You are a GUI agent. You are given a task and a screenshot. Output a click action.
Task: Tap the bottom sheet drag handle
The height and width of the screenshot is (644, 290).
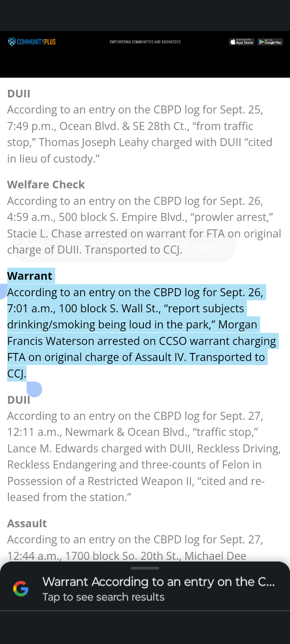[x=145, y=568]
